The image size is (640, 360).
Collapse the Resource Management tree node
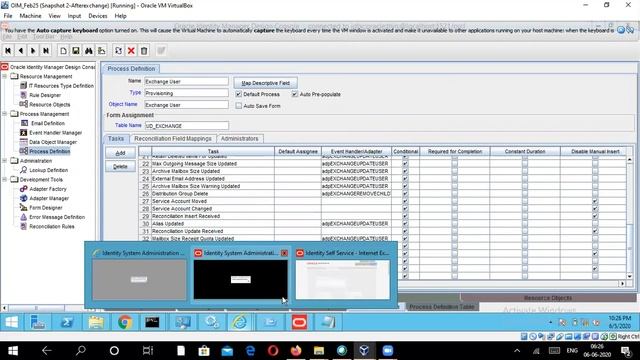4,76
